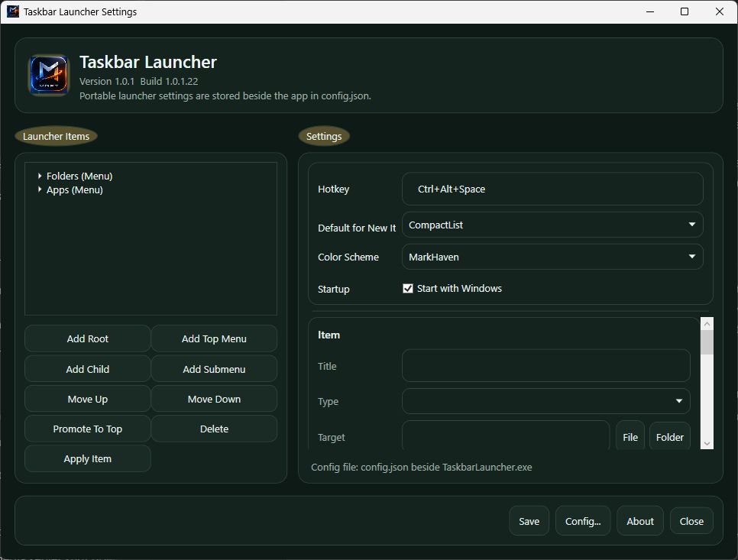
Task: Click the item panel scrollbar thumb
Action: click(707, 342)
